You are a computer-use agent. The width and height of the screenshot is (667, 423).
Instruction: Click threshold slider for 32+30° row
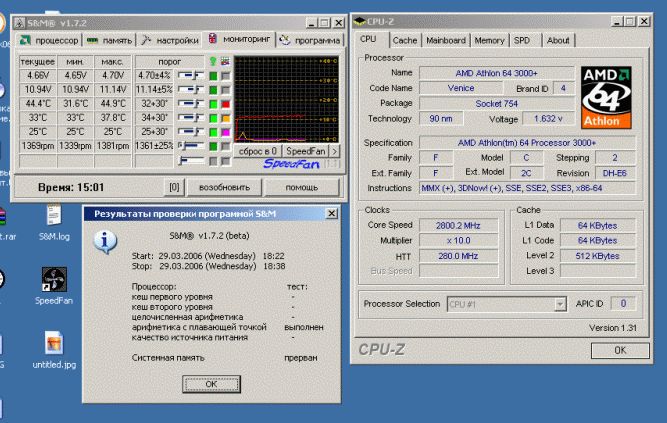pos(191,104)
